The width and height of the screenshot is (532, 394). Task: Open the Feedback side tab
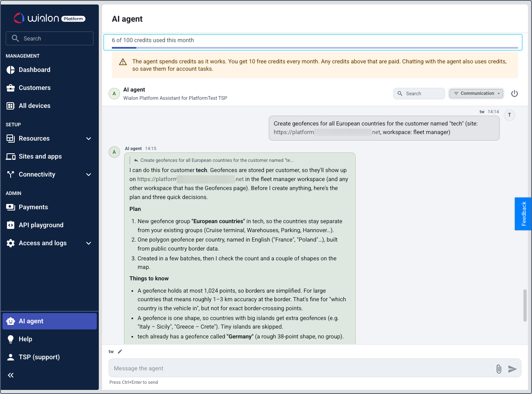(523, 214)
